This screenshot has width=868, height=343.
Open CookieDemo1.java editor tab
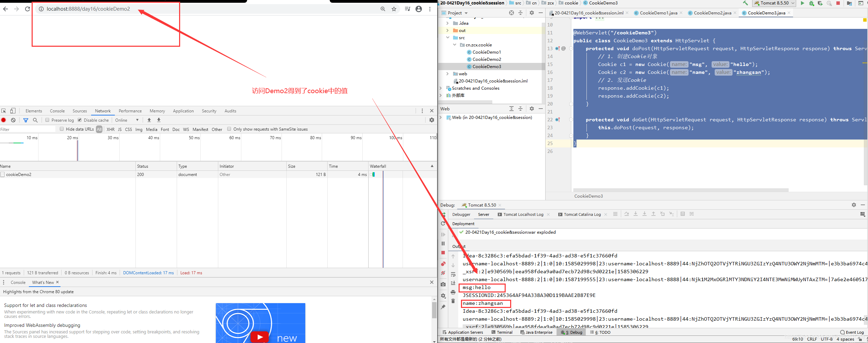(x=658, y=13)
